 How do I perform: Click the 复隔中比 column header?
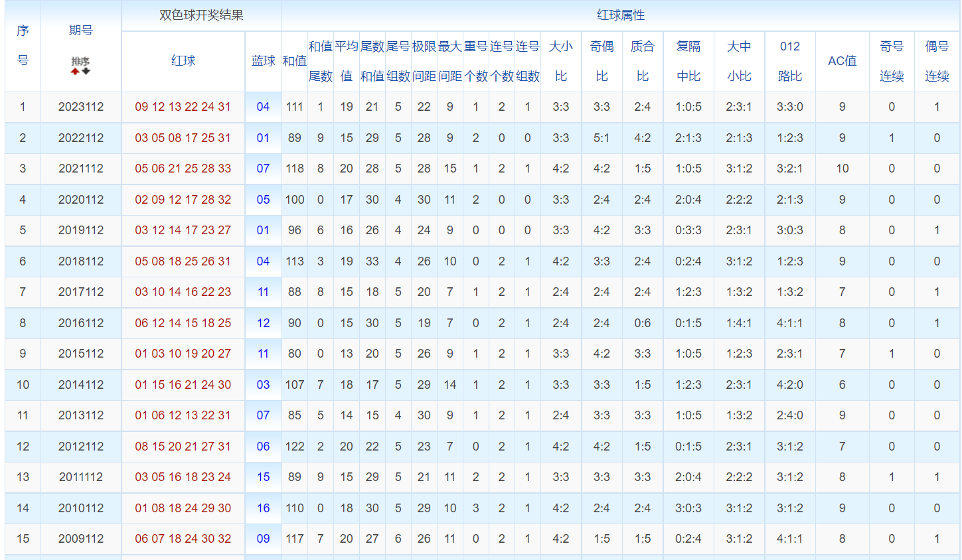[x=688, y=61]
